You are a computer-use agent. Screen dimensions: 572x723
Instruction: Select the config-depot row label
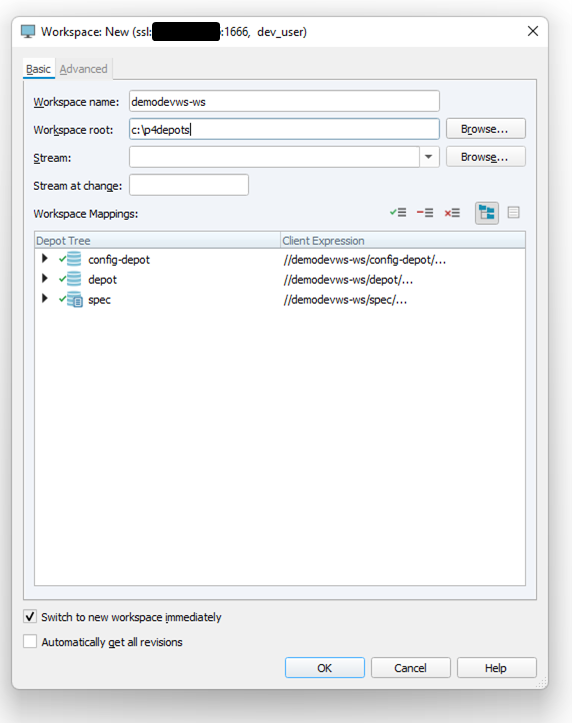[119, 260]
